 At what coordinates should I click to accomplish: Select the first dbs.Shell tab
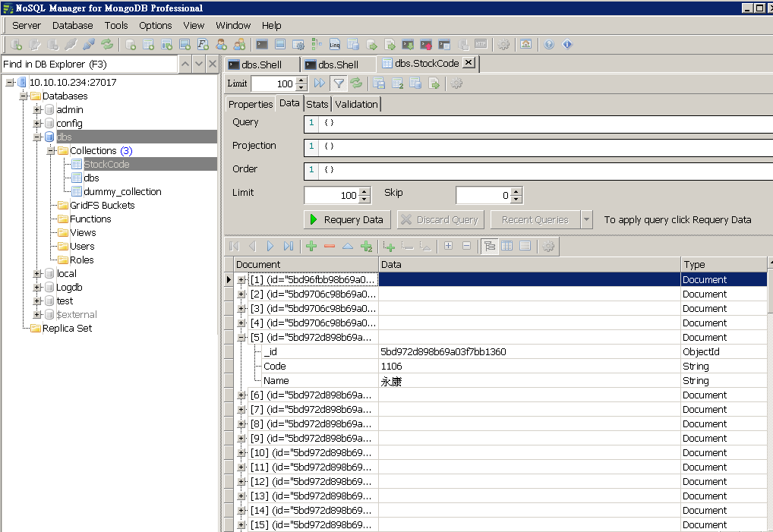261,65
